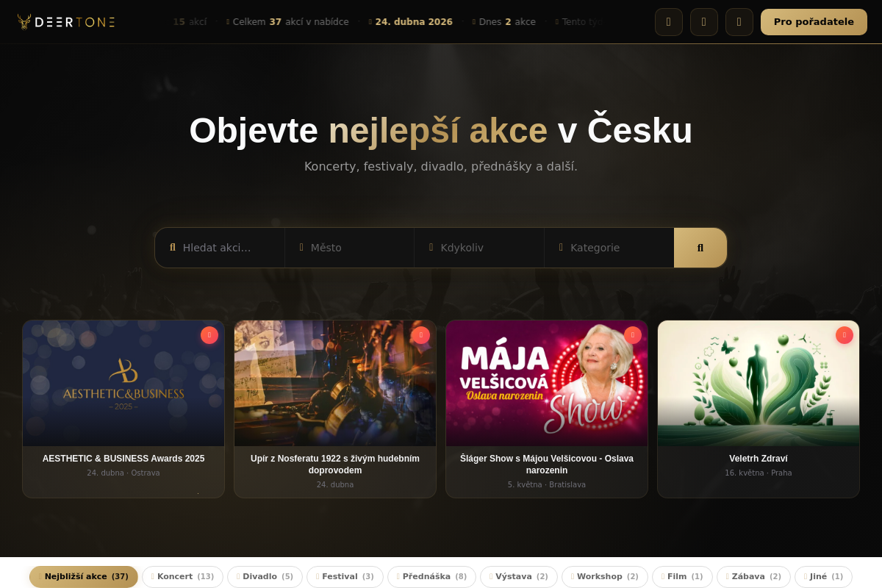Screen dimensions: 882x588
Task: Open the Mája Velšicová Show thumbnail
Action: pyautogui.click(x=547, y=383)
